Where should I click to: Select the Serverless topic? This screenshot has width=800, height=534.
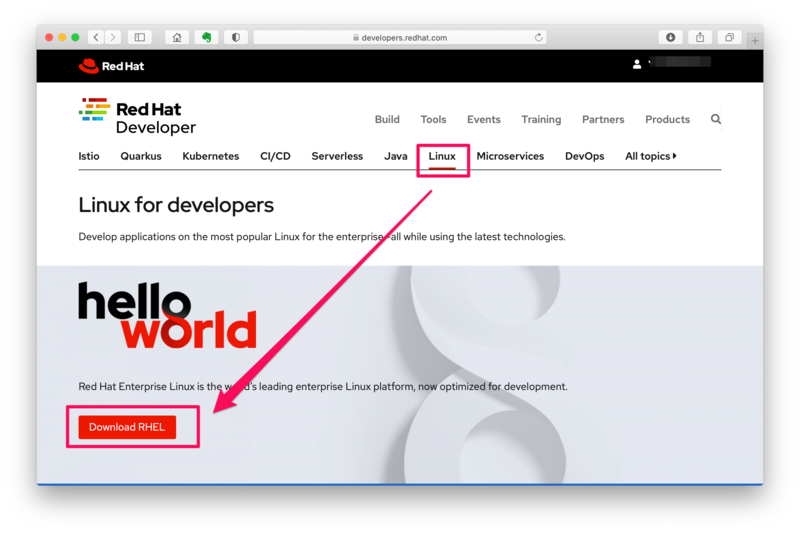[x=337, y=156]
